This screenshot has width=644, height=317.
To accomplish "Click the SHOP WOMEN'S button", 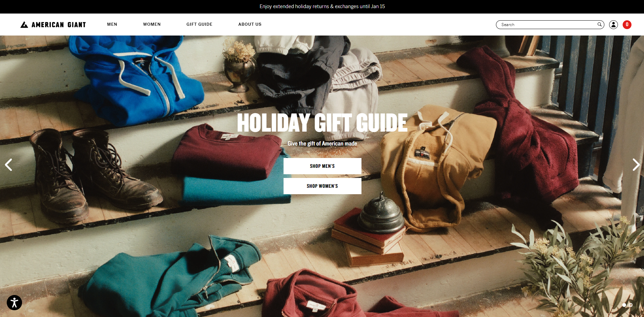I will (x=322, y=186).
